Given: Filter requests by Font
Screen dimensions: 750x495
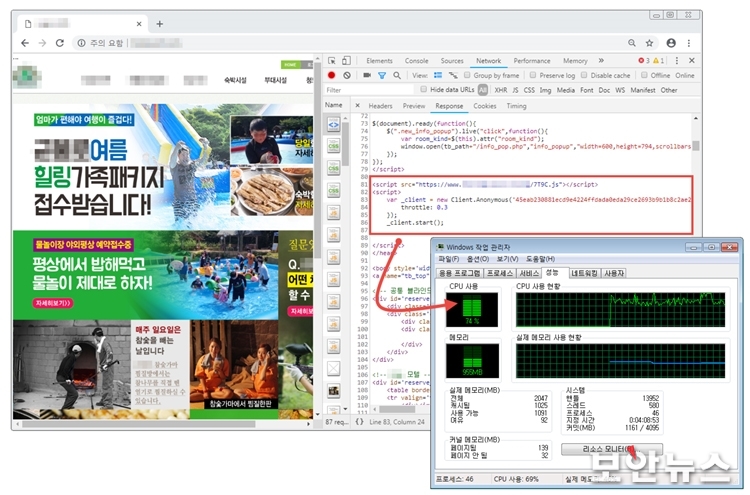Looking at the screenshot, I should pyautogui.click(x=586, y=90).
